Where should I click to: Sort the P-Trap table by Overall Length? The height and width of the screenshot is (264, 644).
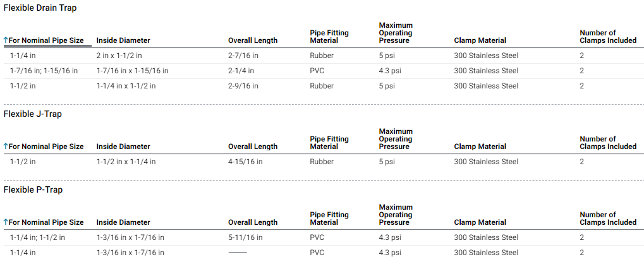coord(252,222)
